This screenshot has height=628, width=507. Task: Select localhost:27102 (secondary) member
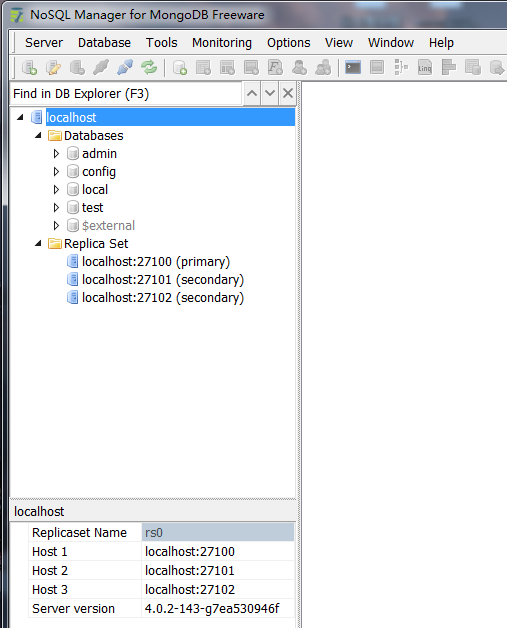tap(163, 298)
